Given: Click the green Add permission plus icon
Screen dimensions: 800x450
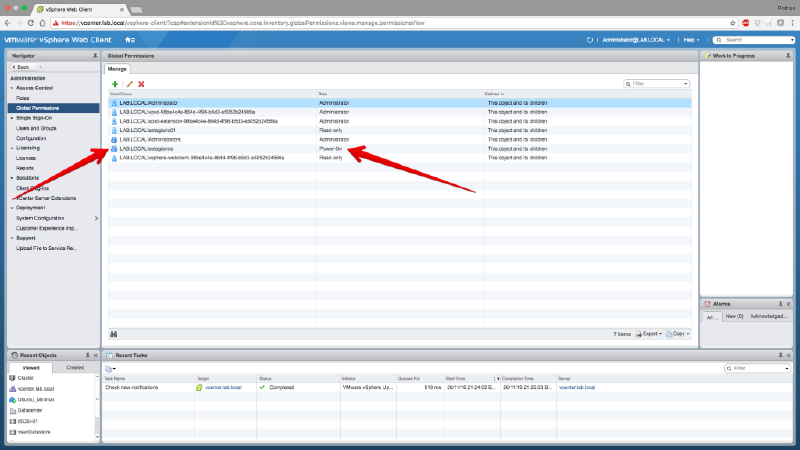Looking at the screenshot, I should click(x=115, y=84).
